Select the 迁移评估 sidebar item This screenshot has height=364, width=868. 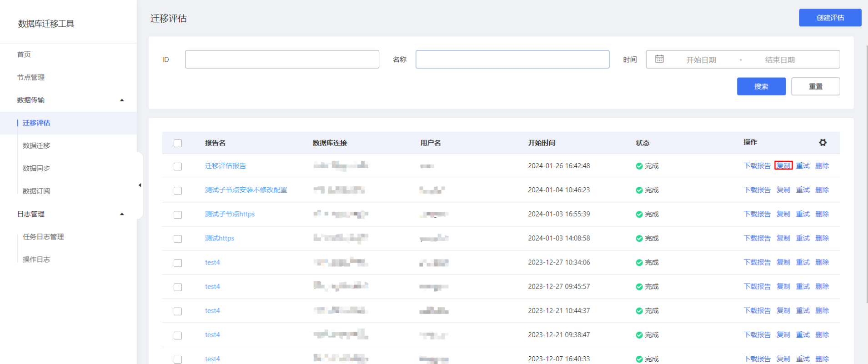click(68, 123)
